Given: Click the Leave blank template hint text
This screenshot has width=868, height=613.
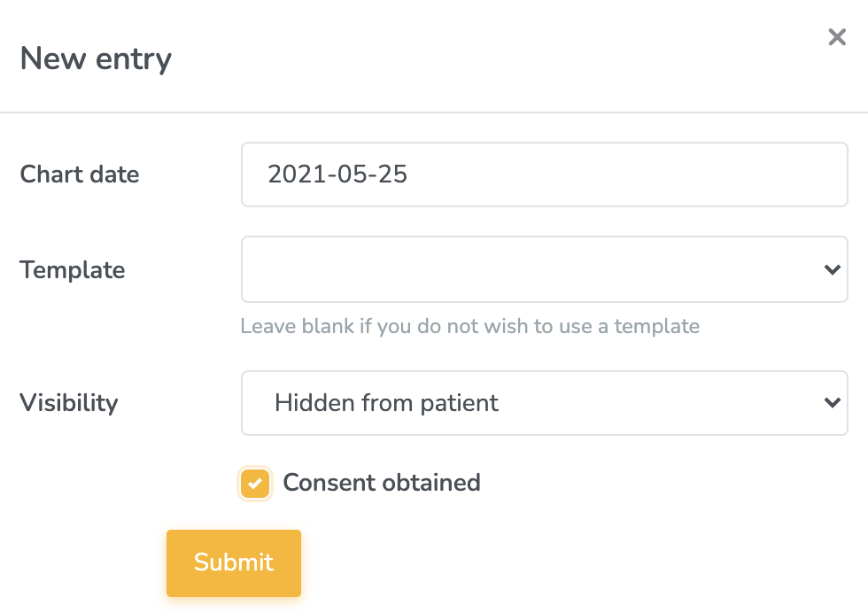Looking at the screenshot, I should click(x=469, y=326).
